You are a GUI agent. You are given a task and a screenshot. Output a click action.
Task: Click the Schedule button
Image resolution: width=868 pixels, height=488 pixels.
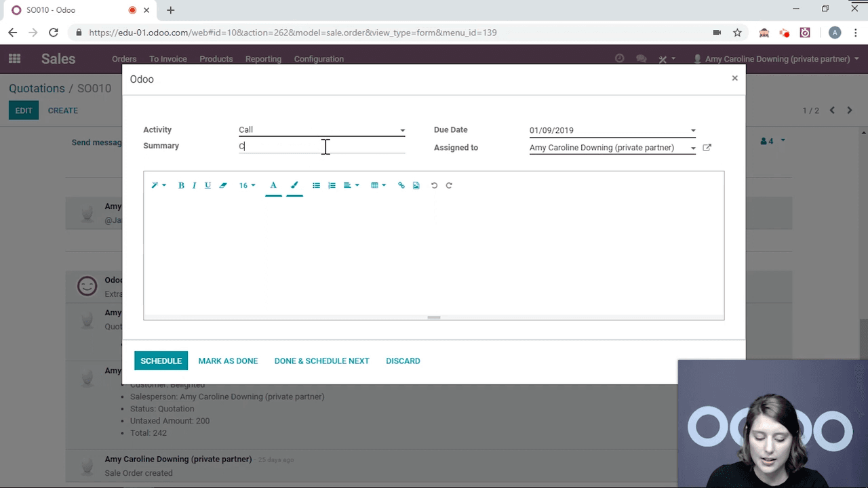click(161, 361)
